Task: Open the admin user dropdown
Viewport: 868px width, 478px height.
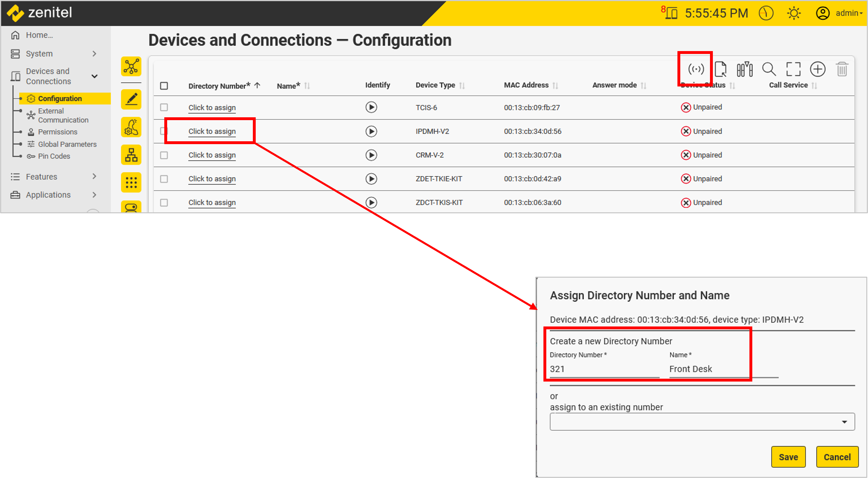Action: [849, 13]
